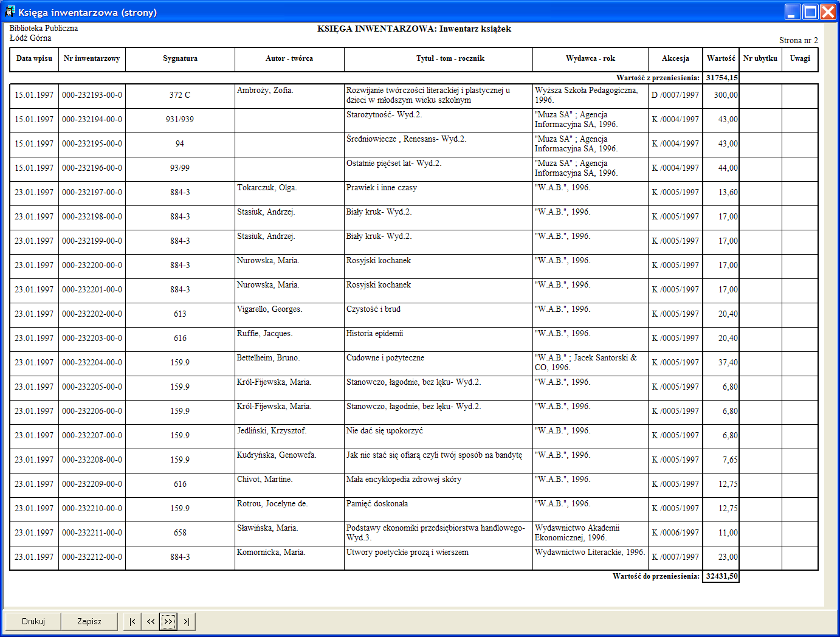Image resolution: width=840 pixels, height=637 pixels.
Task: Click title 'Średniowiecze , Renesans- Wyd.2.'
Action: click(407, 139)
